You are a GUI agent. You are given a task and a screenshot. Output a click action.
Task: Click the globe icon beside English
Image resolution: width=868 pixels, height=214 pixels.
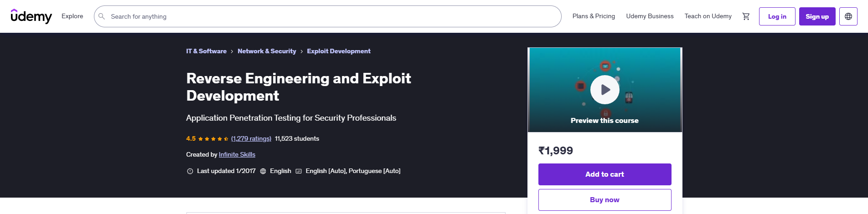click(x=263, y=171)
